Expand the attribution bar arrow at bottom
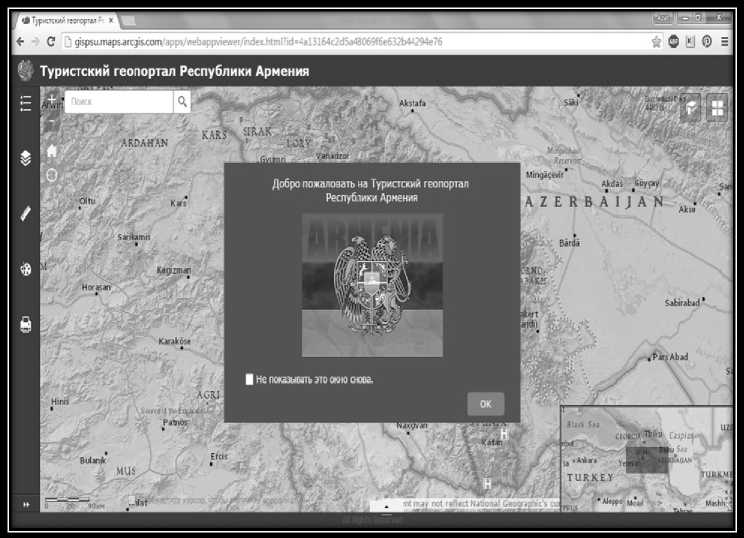The image size is (744, 538). tap(387, 506)
